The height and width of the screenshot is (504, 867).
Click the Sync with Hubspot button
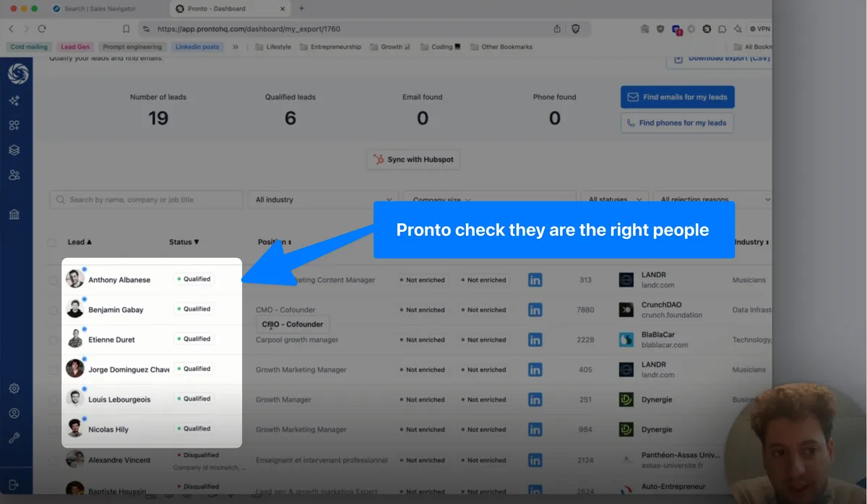pos(413,160)
